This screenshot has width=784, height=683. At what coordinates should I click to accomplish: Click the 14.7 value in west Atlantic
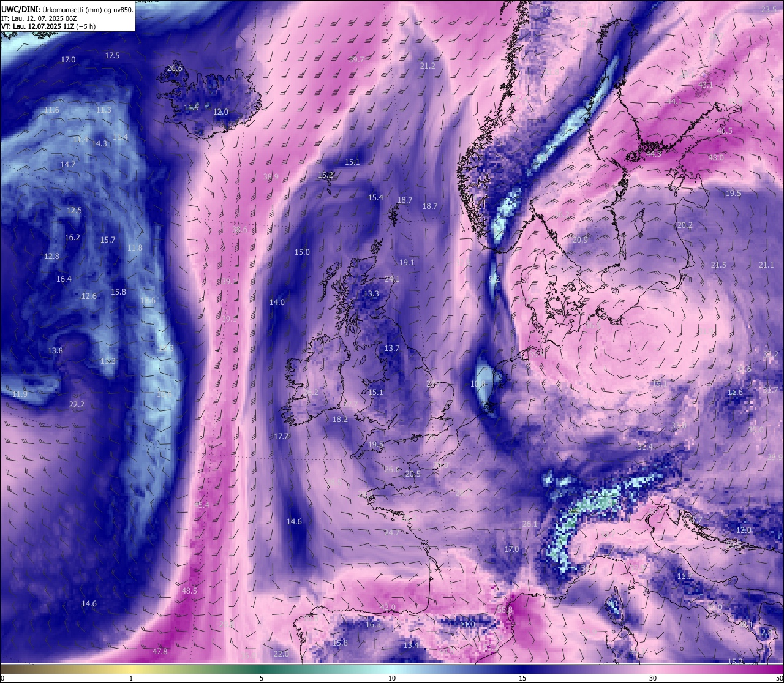[x=68, y=165]
